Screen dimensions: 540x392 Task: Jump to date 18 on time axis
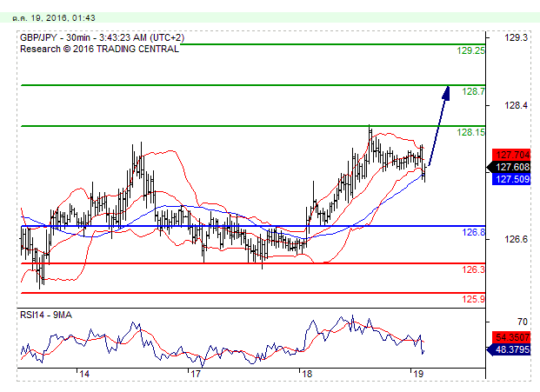pos(305,374)
